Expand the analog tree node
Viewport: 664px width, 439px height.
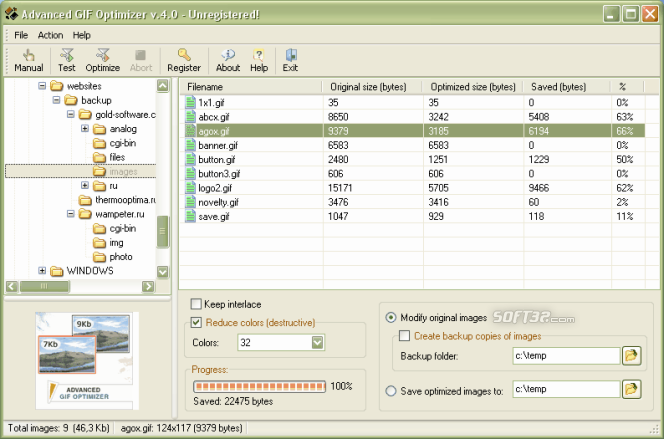[85, 129]
